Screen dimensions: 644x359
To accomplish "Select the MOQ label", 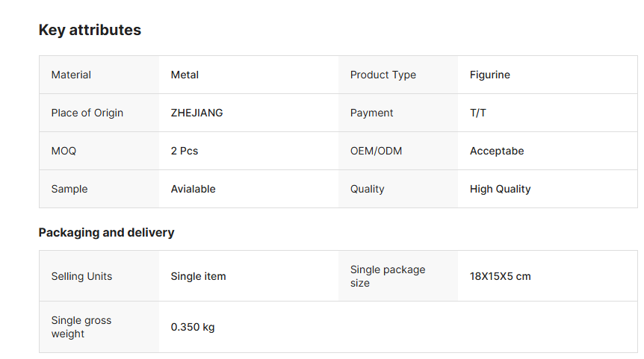I will tap(64, 151).
